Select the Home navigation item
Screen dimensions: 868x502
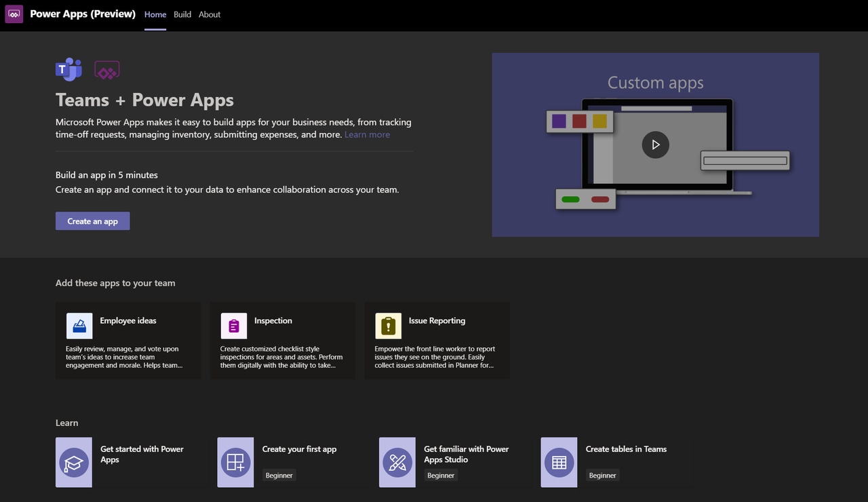pos(155,14)
